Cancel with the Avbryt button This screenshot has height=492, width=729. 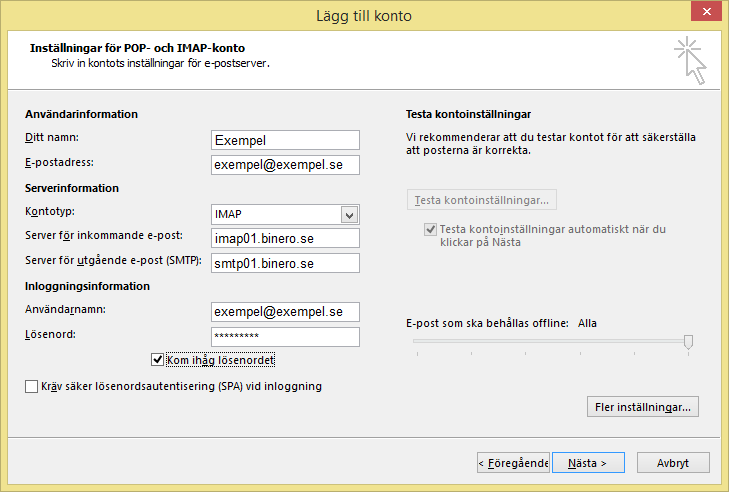pyautogui.click(x=673, y=463)
